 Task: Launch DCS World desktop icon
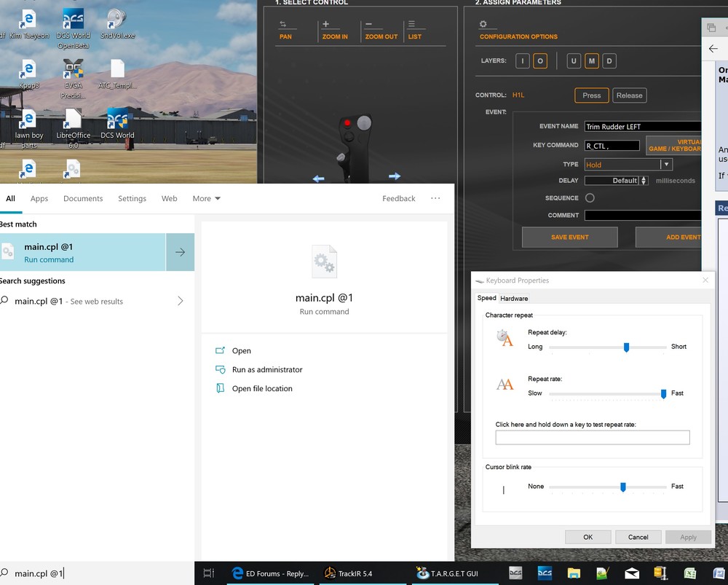tap(117, 124)
